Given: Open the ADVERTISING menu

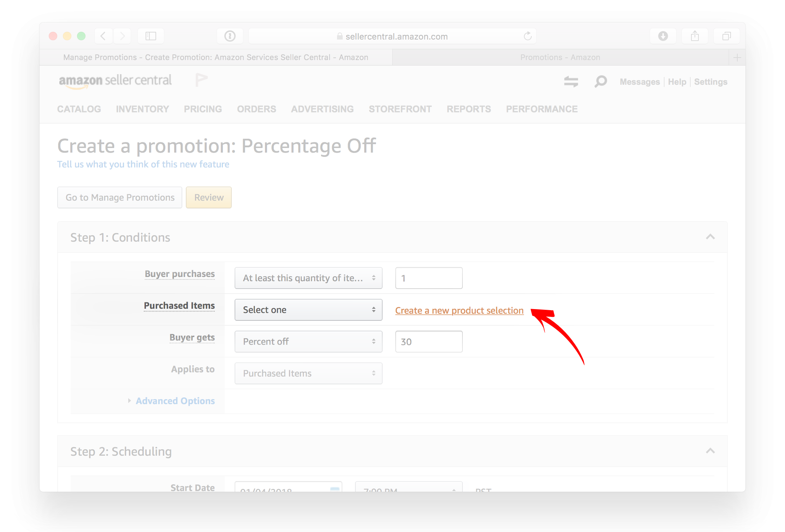Looking at the screenshot, I should click(322, 109).
